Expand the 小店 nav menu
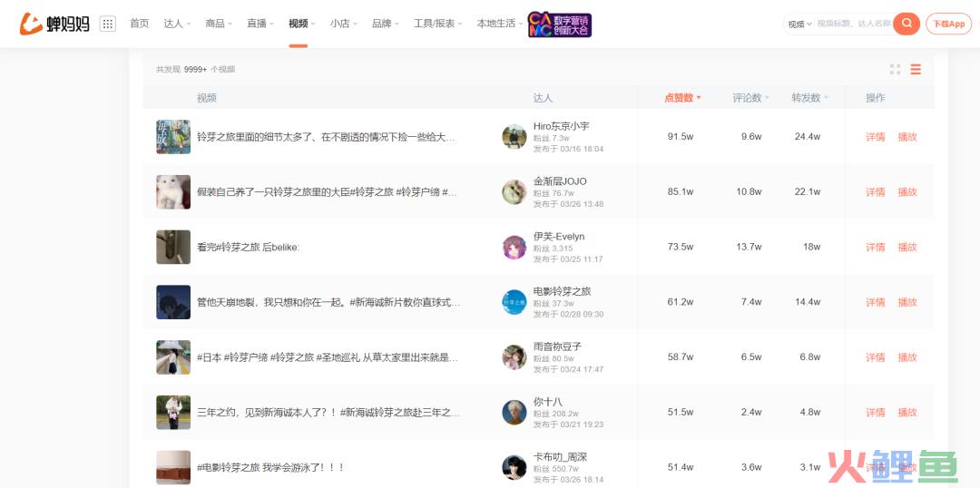This screenshot has height=488, width=980. pyautogui.click(x=343, y=24)
